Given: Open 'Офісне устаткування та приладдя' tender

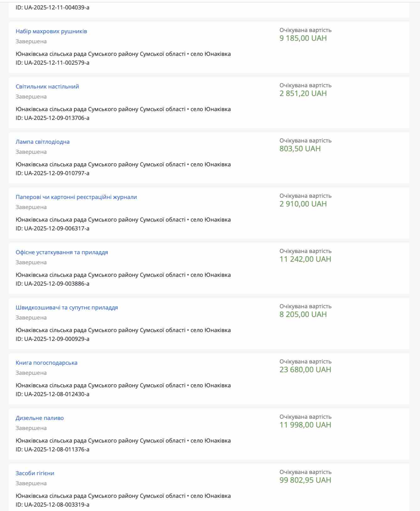Looking at the screenshot, I should [x=62, y=252].
